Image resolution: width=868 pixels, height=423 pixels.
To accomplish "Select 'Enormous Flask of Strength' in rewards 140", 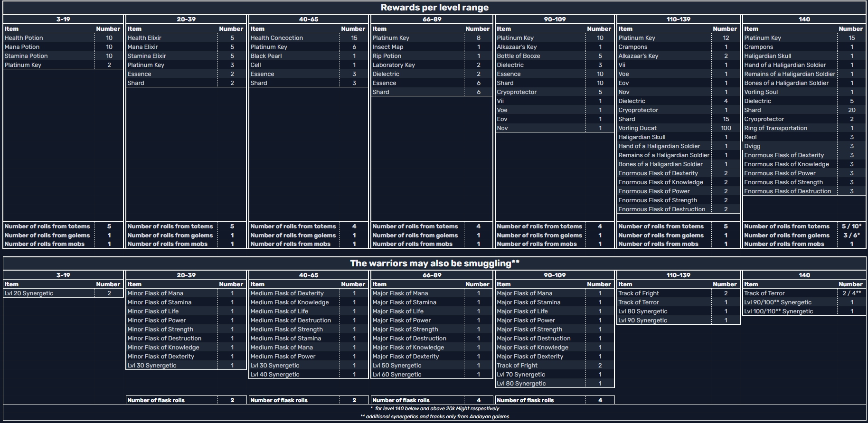I will click(790, 182).
